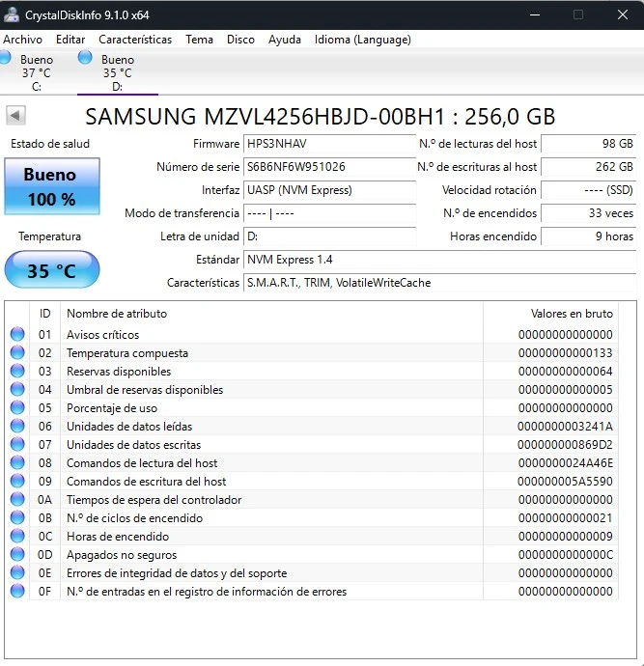Click the status orb for drive C:

pyautogui.click(x=5, y=58)
